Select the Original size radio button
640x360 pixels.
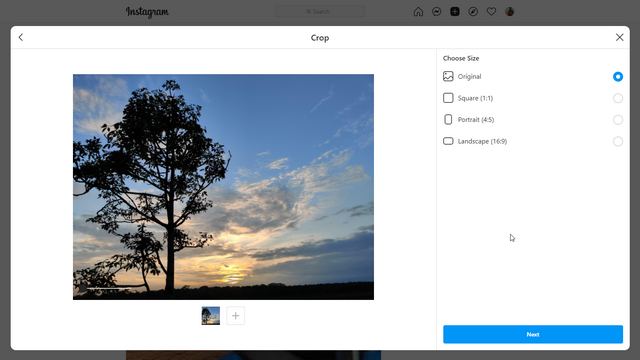(618, 76)
